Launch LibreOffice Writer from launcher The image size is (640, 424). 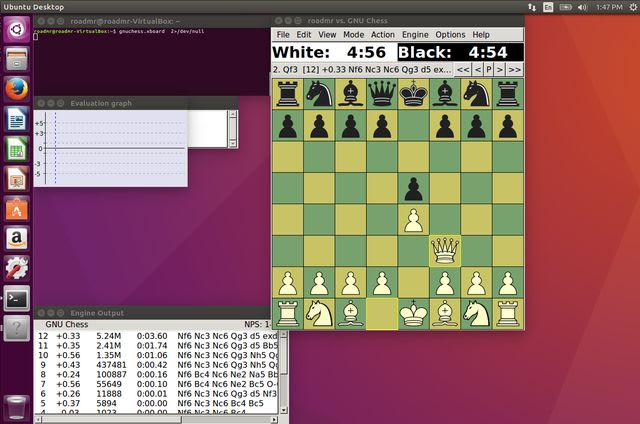point(17,119)
